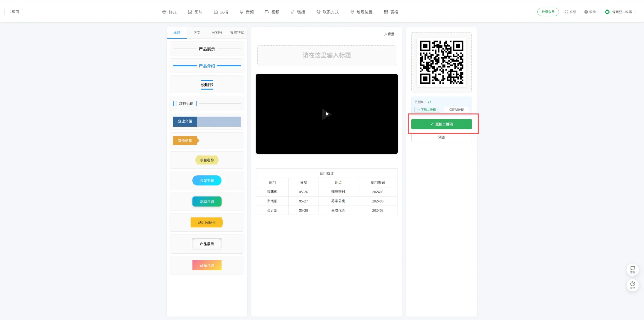Screen dimensions: 644x320
Task: Click the 202406 code cell
Action: [x=378, y=201]
